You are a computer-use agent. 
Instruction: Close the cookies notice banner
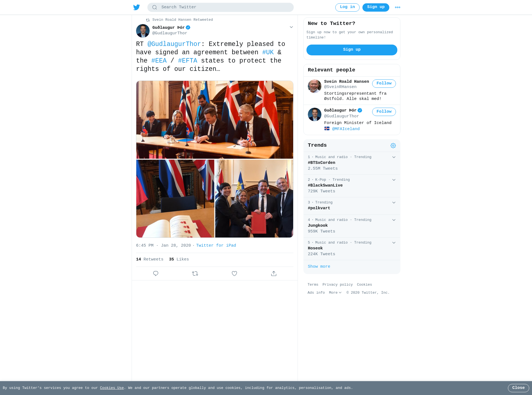pos(518,388)
